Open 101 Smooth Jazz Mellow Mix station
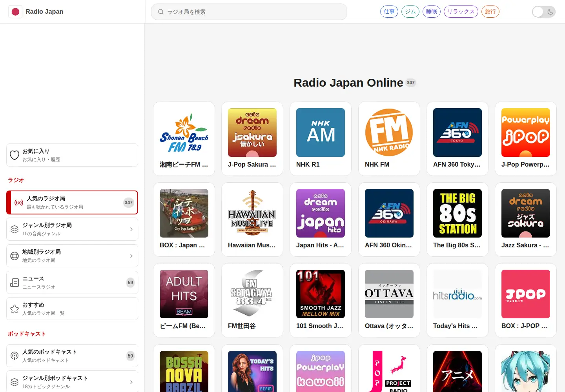565x392 pixels. tap(321, 300)
